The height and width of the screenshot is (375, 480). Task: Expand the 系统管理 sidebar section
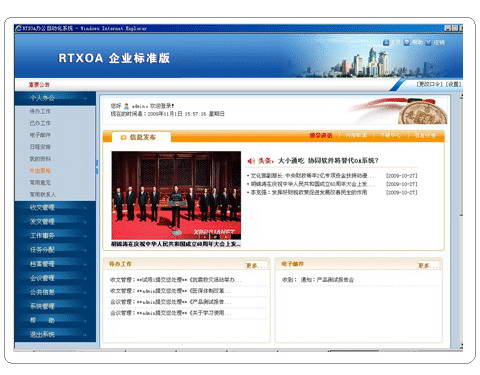pos(55,306)
